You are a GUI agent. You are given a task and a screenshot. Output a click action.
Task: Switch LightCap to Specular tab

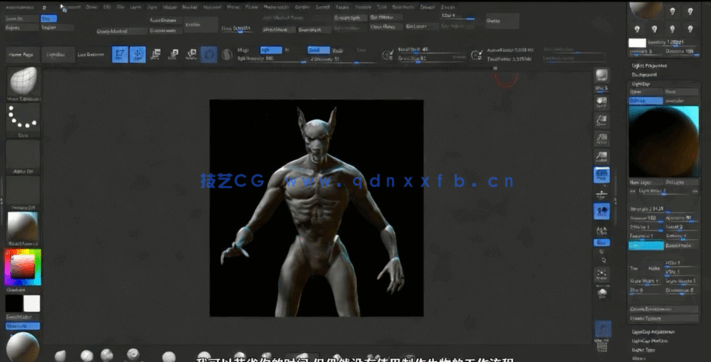(682, 101)
